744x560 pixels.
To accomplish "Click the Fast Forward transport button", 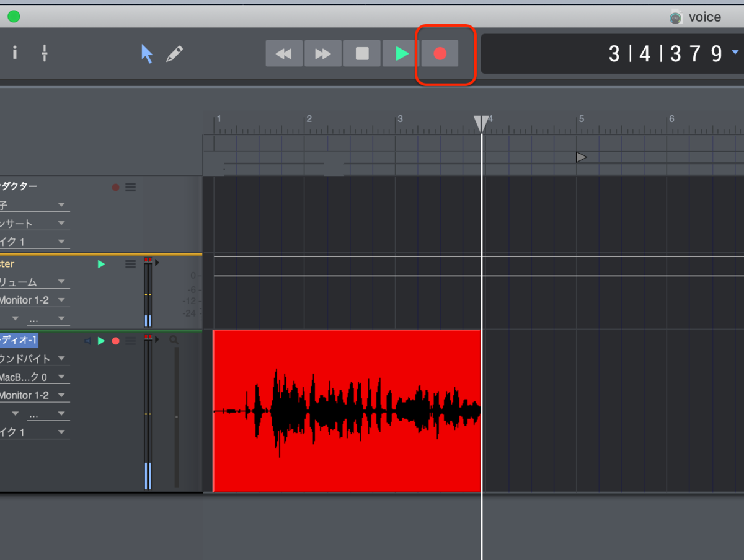I will point(323,53).
